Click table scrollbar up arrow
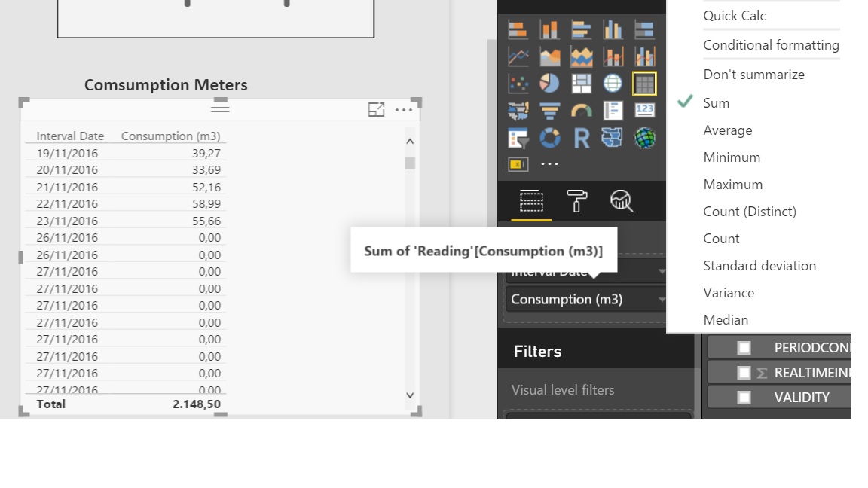This screenshot has height=488, width=868. [x=410, y=141]
